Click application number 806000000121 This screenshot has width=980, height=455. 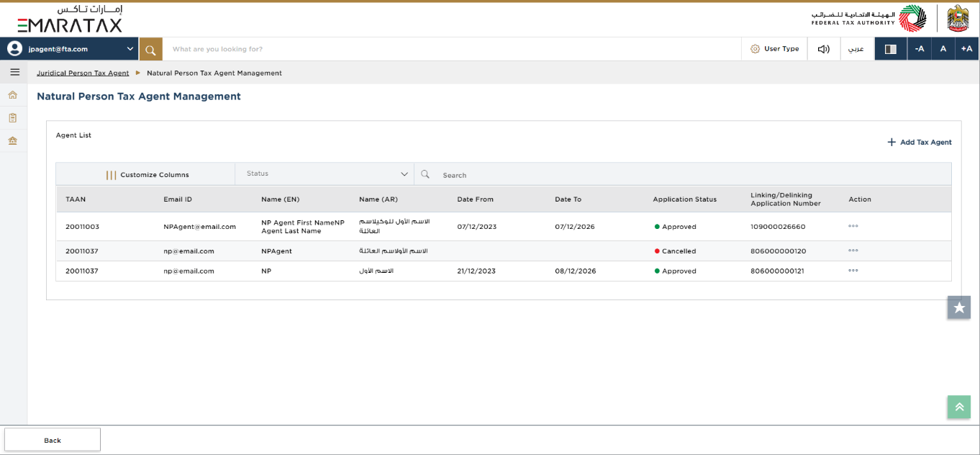778,271
